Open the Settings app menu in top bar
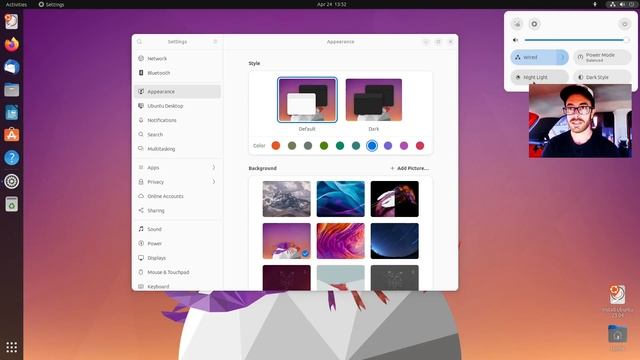 pyautogui.click(x=51, y=4)
